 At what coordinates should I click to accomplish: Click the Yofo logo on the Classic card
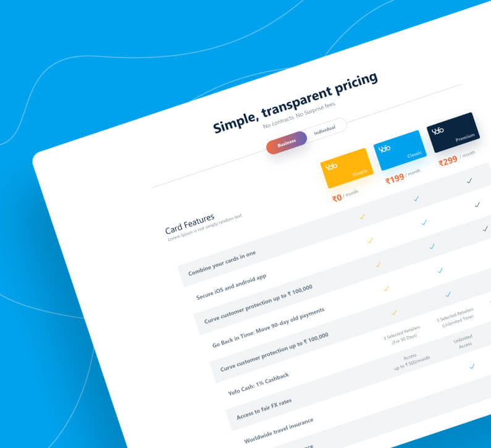[x=385, y=148]
